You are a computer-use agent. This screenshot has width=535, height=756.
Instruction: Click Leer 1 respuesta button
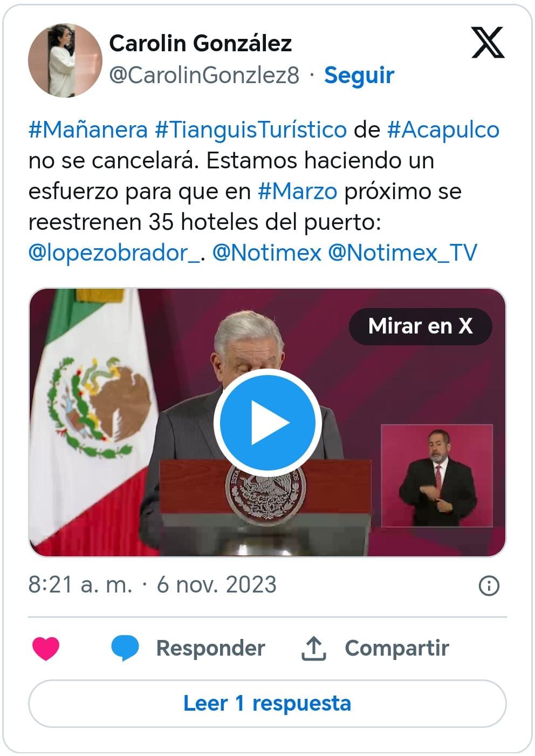267,703
